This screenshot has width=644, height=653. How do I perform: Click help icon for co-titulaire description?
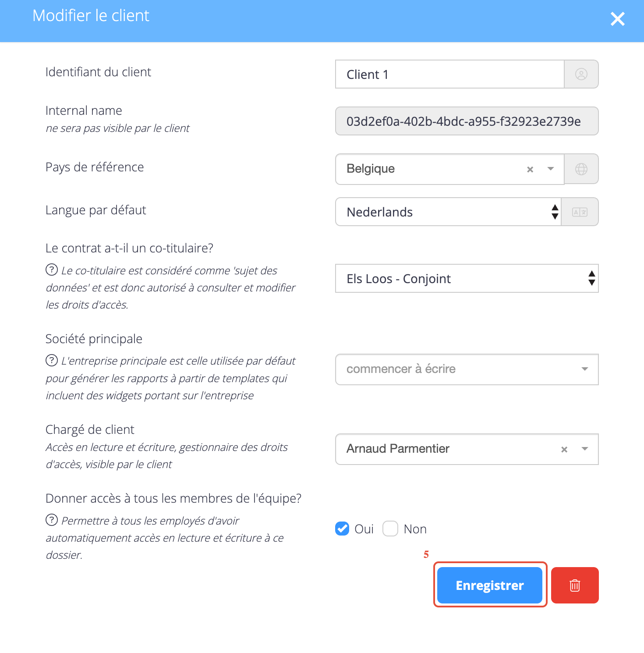pos(52,270)
